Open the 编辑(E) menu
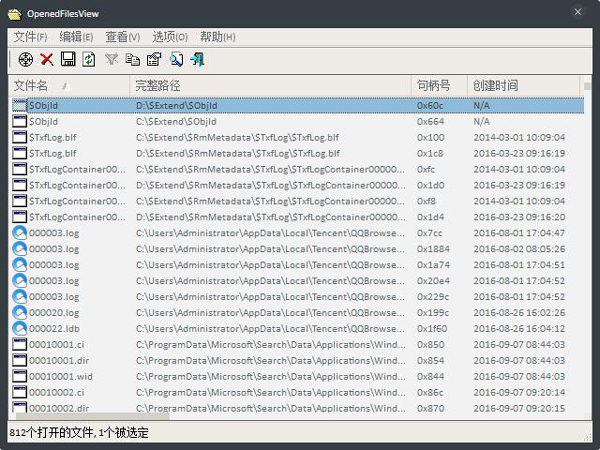The height and width of the screenshot is (450, 600). 77,37
